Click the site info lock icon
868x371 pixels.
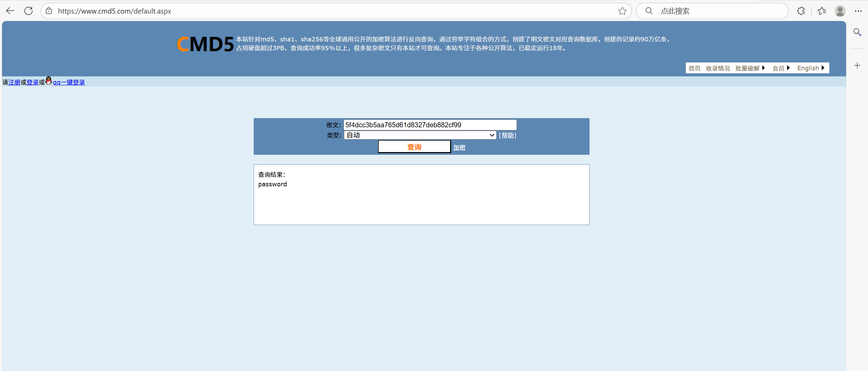(x=49, y=11)
